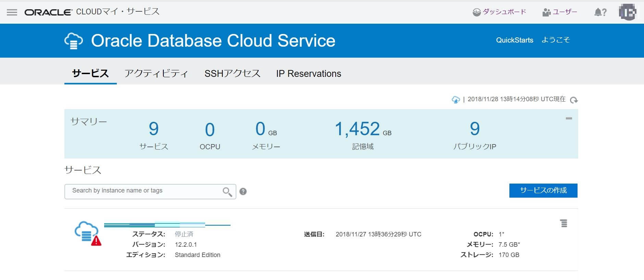Click the 送信日 timestamp 2018/11/27

(x=379, y=234)
